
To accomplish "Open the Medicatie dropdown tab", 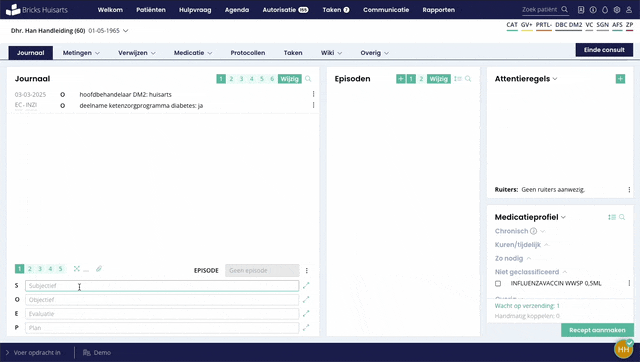I will 193,53.
